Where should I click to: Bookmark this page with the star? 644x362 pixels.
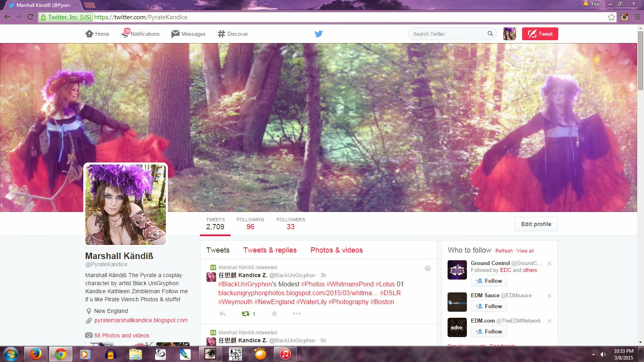pos(612,17)
